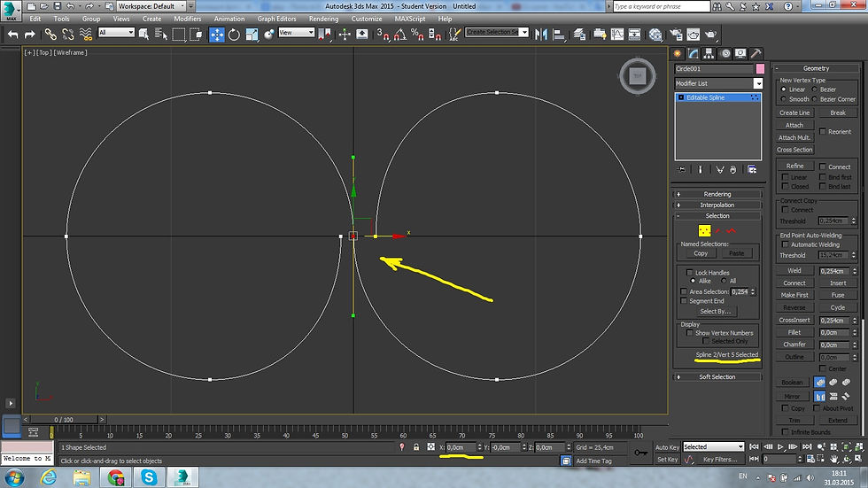Switch to the Modify command panel tab
The width and height of the screenshot is (868, 488).
[x=693, y=54]
